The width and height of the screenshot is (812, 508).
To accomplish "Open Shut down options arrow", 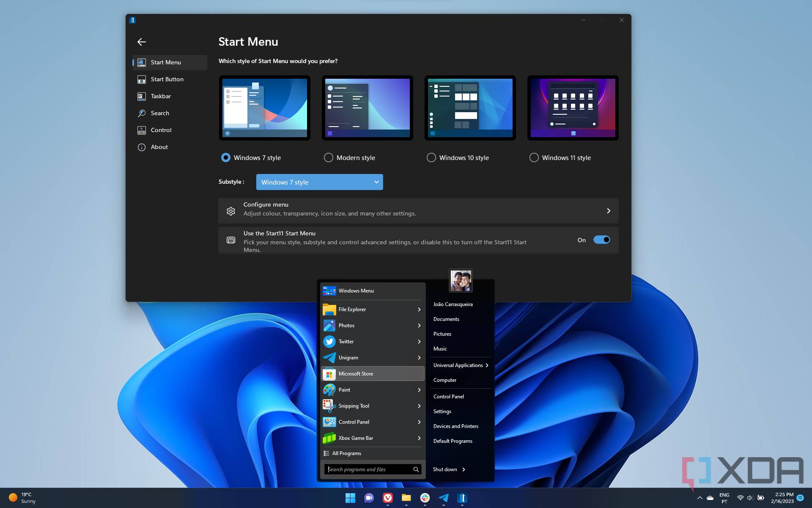I will coord(464,469).
